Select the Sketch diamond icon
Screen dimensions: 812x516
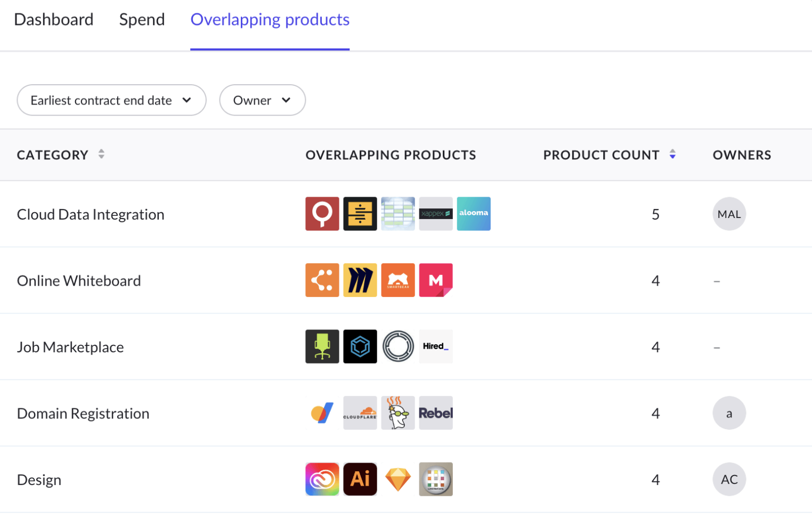397,479
